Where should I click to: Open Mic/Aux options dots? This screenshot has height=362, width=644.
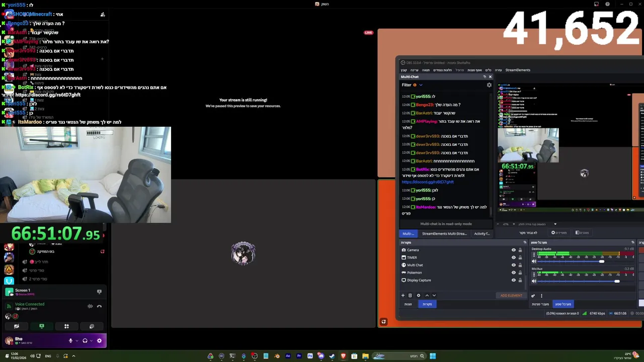[x=534, y=275]
